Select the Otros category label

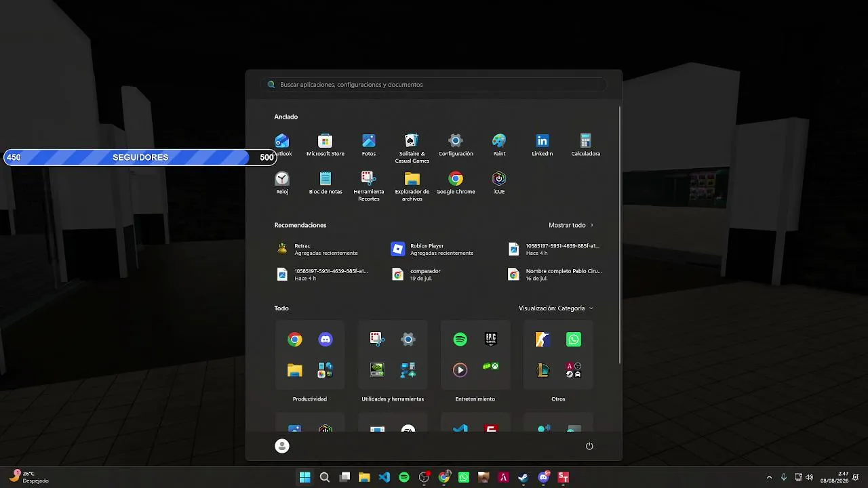(x=558, y=399)
